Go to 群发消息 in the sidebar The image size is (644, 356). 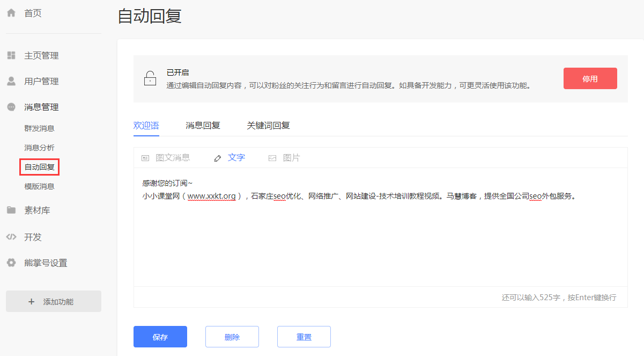pyautogui.click(x=39, y=128)
